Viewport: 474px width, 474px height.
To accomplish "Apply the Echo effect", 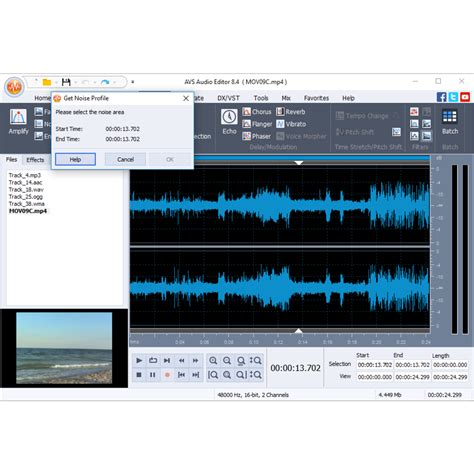I will pos(229,122).
